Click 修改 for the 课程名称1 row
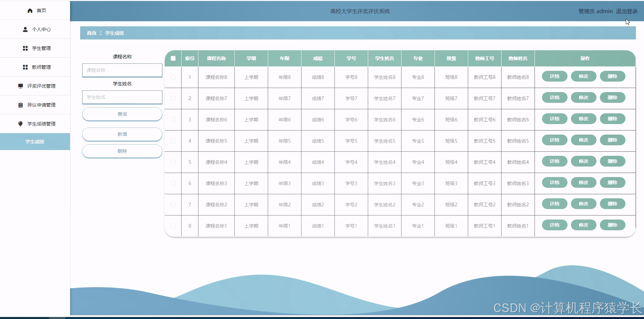This screenshot has height=319, width=644. 583,225
